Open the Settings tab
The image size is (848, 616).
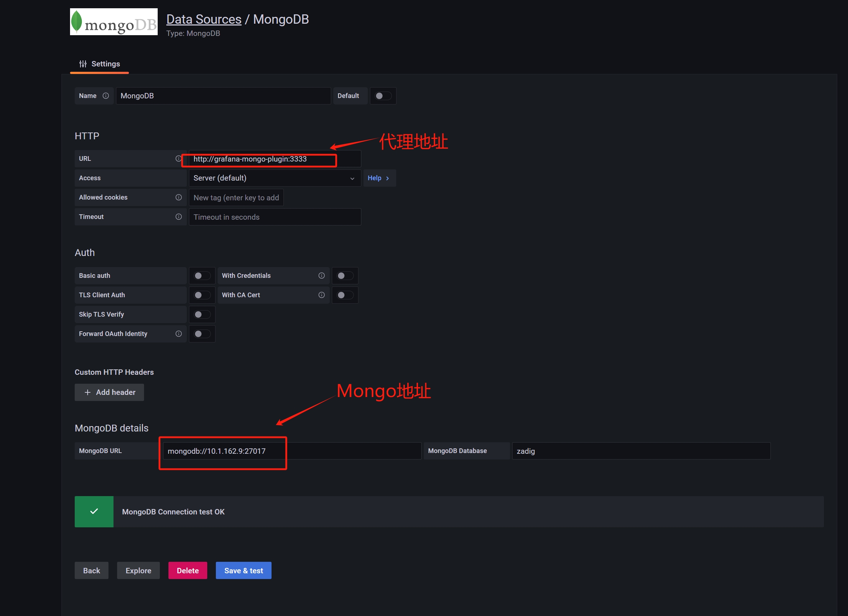click(x=99, y=64)
